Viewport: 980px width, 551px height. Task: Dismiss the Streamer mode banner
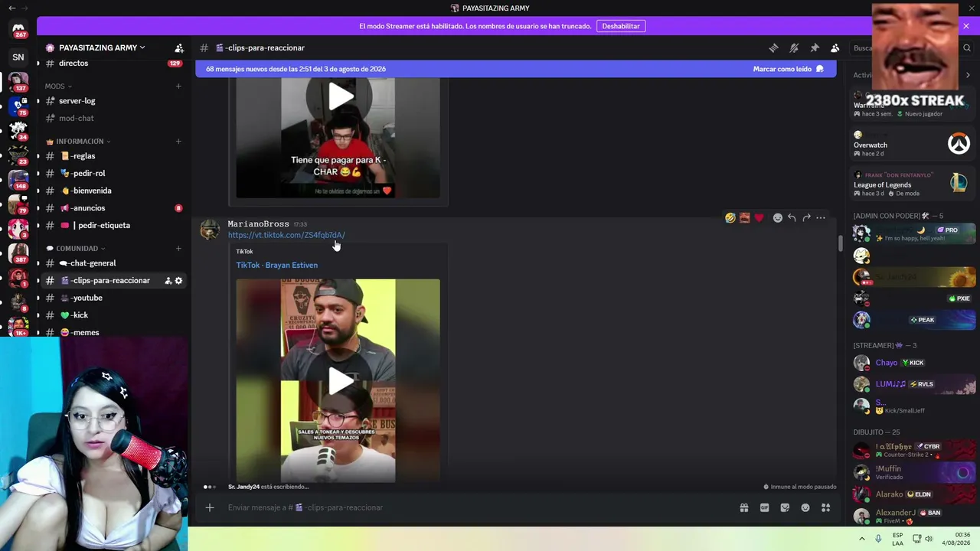coord(966,26)
